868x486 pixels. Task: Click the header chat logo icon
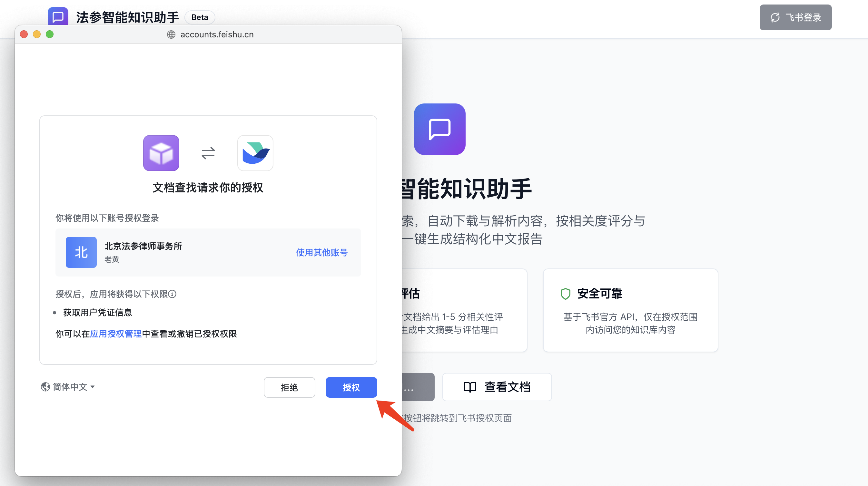tap(58, 16)
